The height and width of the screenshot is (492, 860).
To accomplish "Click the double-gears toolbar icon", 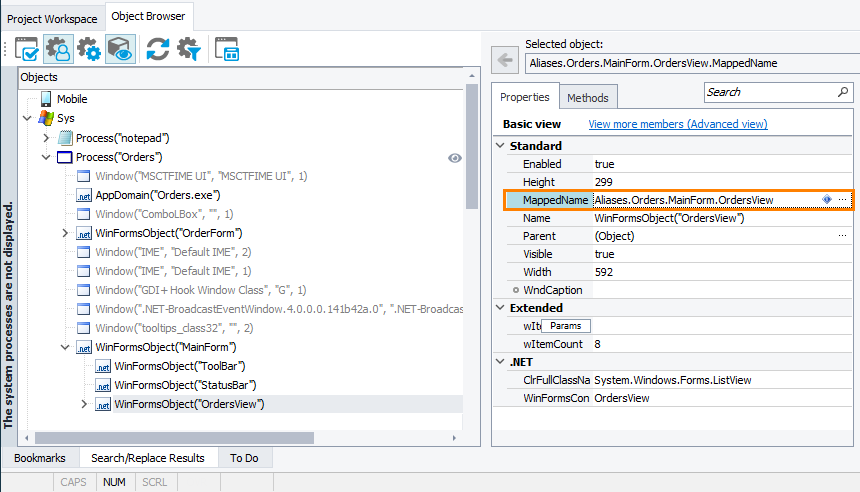I will 89,49.
